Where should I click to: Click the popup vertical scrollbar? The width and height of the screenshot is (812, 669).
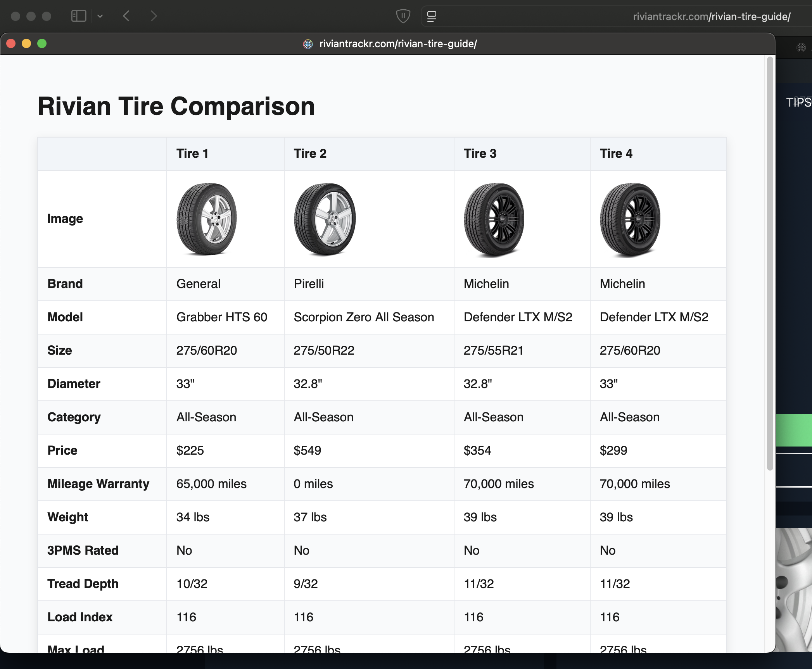(770, 264)
